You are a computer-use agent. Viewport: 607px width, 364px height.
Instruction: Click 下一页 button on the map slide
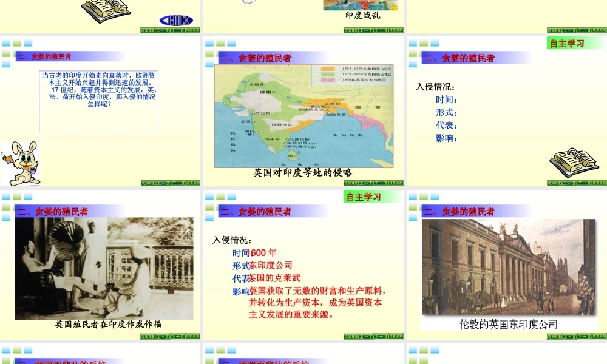tap(381, 183)
